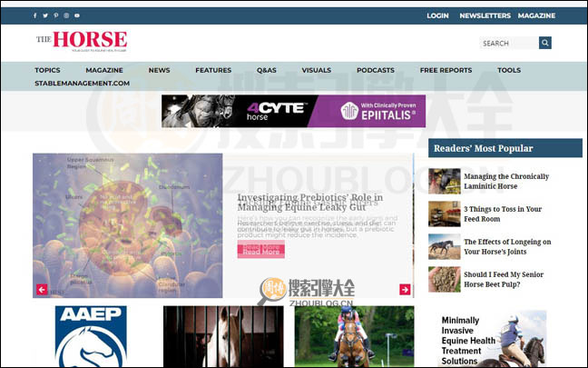Viewport: 588px width, 368px height.
Task: Click Minimally Invasive Equine Health ad
Action: 492,339
